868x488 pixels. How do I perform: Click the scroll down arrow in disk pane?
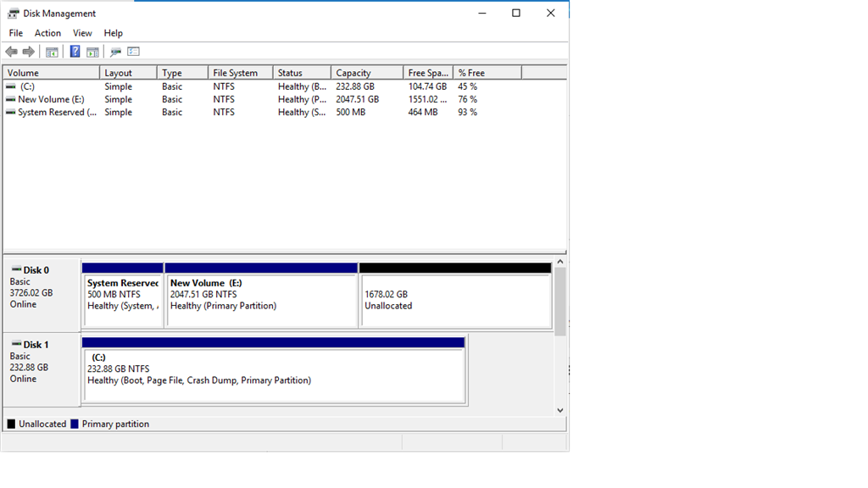(560, 410)
